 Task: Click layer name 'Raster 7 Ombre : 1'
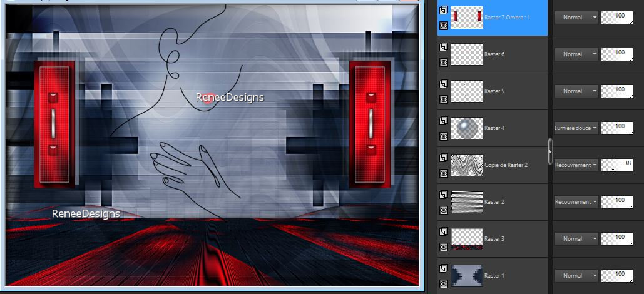coord(507,18)
